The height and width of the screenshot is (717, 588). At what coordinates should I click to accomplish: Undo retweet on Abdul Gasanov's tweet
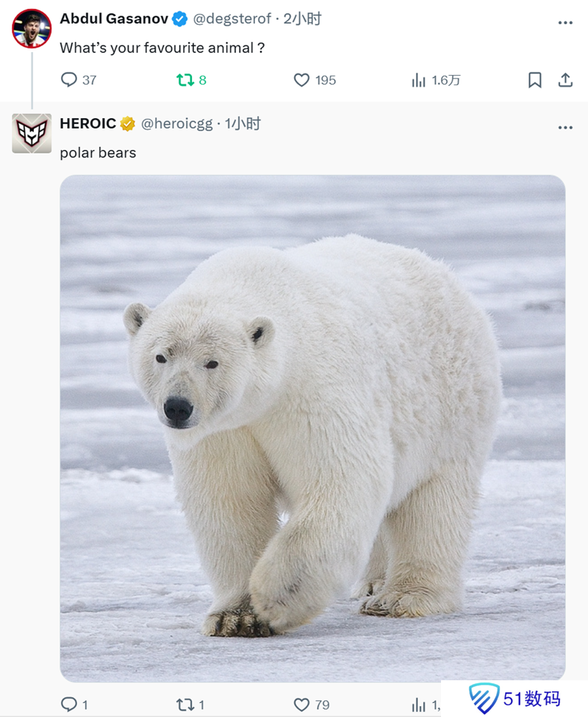tap(184, 80)
